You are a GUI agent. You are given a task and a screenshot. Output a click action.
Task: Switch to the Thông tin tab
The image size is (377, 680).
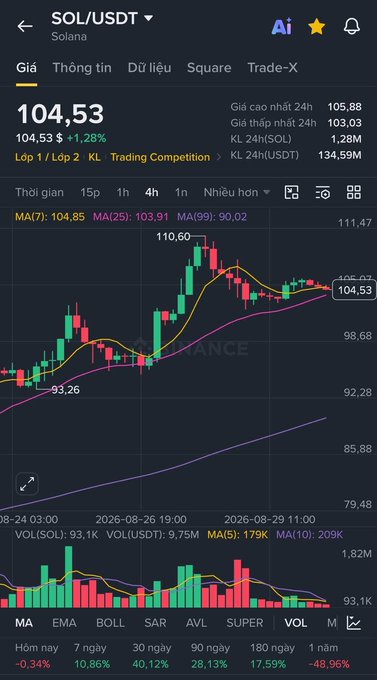pyautogui.click(x=82, y=68)
